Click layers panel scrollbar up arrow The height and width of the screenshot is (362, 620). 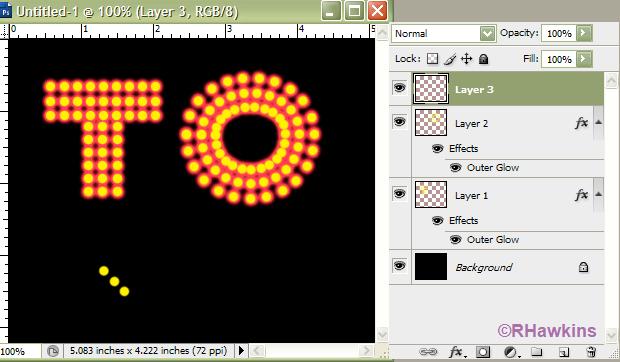point(611,80)
